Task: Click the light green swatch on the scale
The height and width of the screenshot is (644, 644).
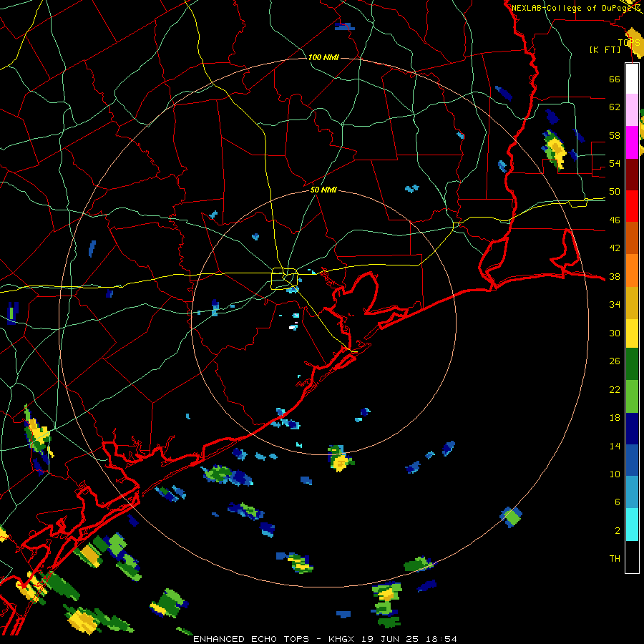Action: 632,396
